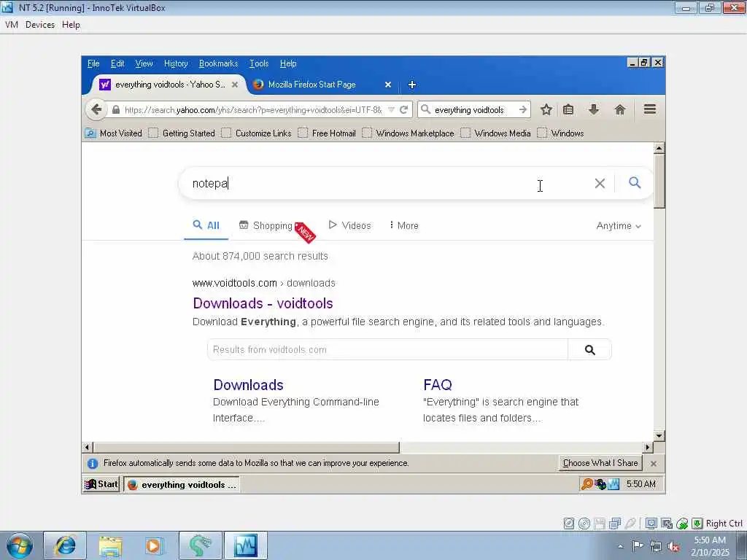Open Windows Marketplace bookmark
This screenshot has width=747, height=560.
(x=409, y=133)
